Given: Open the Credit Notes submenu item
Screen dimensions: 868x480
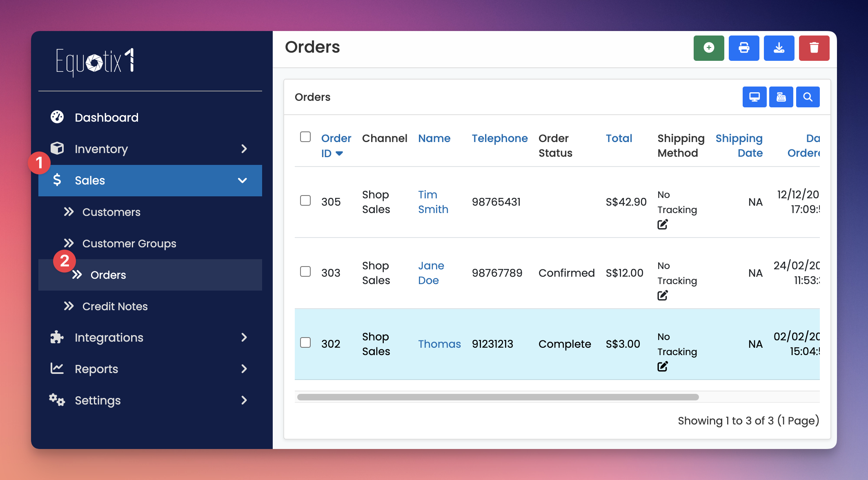Looking at the screenshot, I should coord(115,306).
